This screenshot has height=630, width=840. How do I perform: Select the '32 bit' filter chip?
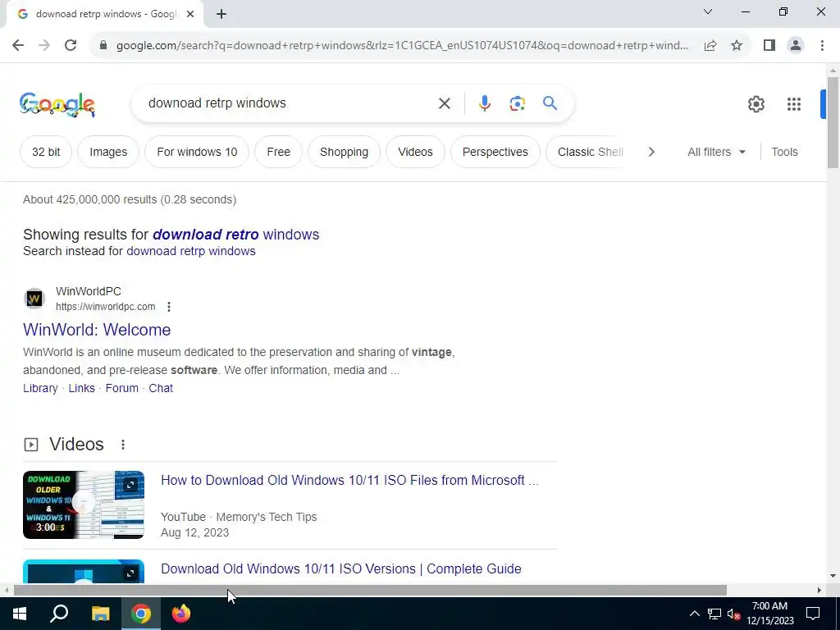pos(46,152)
